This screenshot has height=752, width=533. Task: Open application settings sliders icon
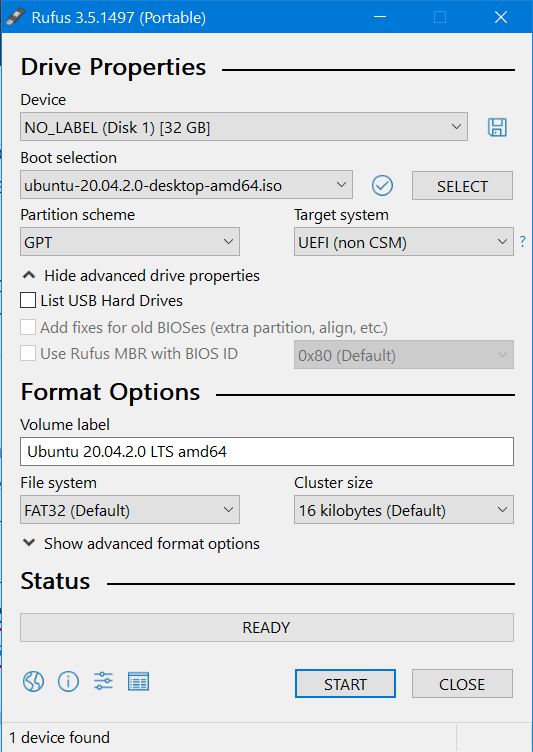pyautogui.click(x=103, y=681)
